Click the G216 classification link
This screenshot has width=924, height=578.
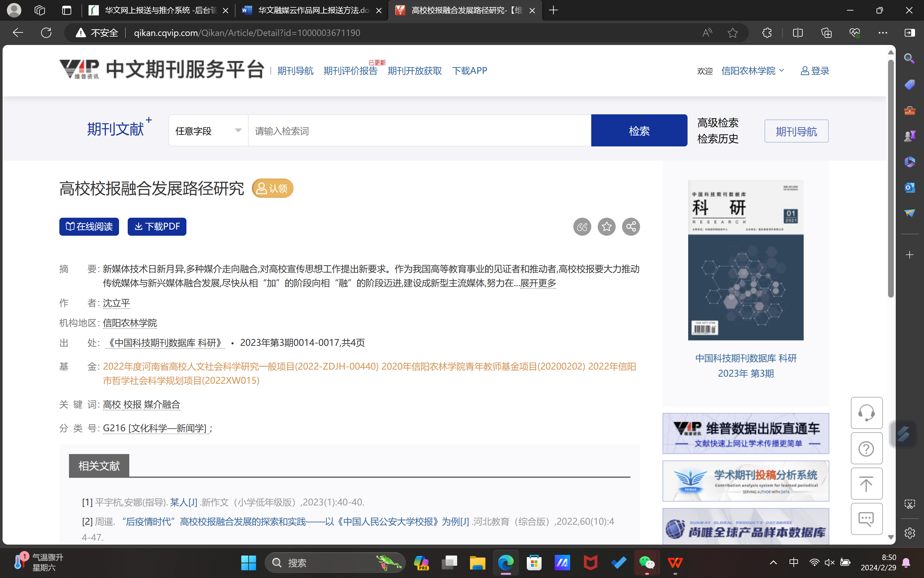point(156,428)
